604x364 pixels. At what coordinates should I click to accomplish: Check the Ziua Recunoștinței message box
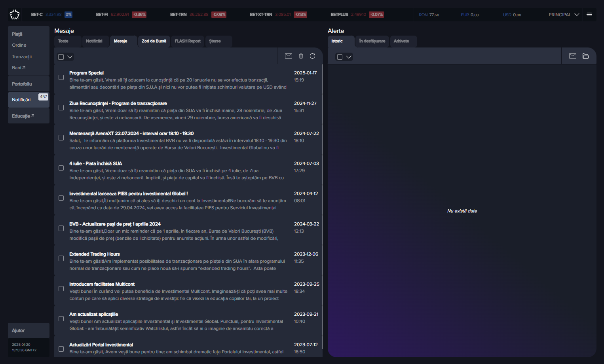61,108
